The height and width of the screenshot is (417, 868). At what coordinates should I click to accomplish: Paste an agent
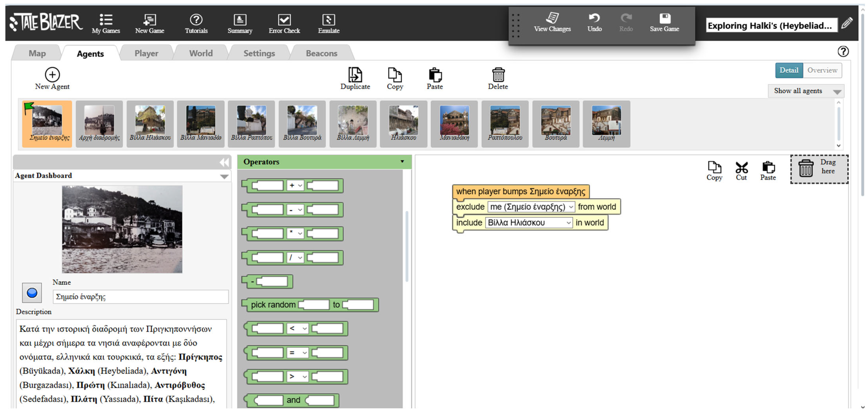tap(435, 79)
